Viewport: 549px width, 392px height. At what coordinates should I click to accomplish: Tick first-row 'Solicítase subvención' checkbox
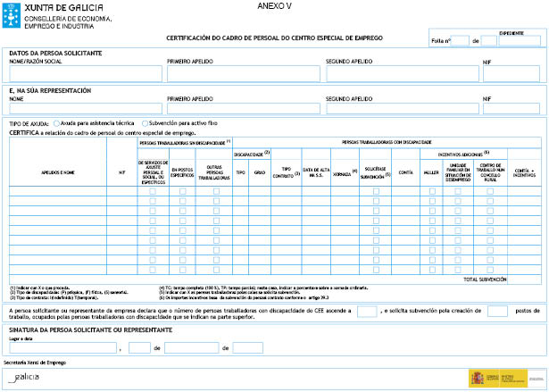[376, 191]
